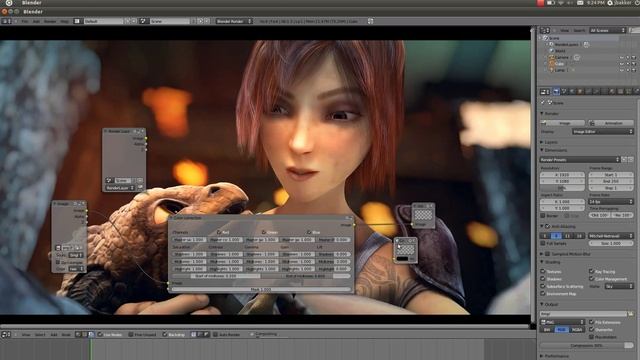Toggle the Overwrite checkbox
The image size is (640, 360).
coord(591,330)
